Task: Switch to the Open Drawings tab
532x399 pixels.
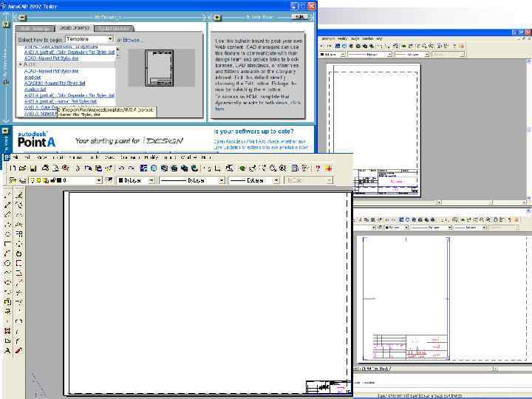Action: coord(35,29)
